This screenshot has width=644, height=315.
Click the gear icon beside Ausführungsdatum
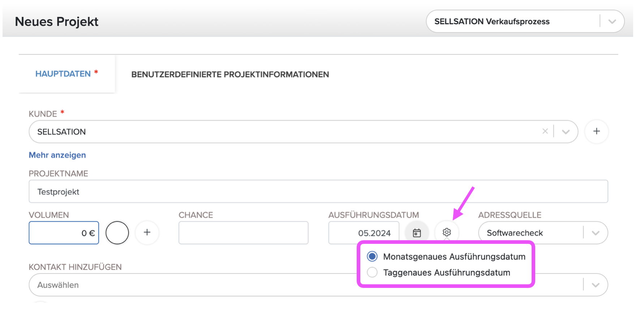click(447, 232)
